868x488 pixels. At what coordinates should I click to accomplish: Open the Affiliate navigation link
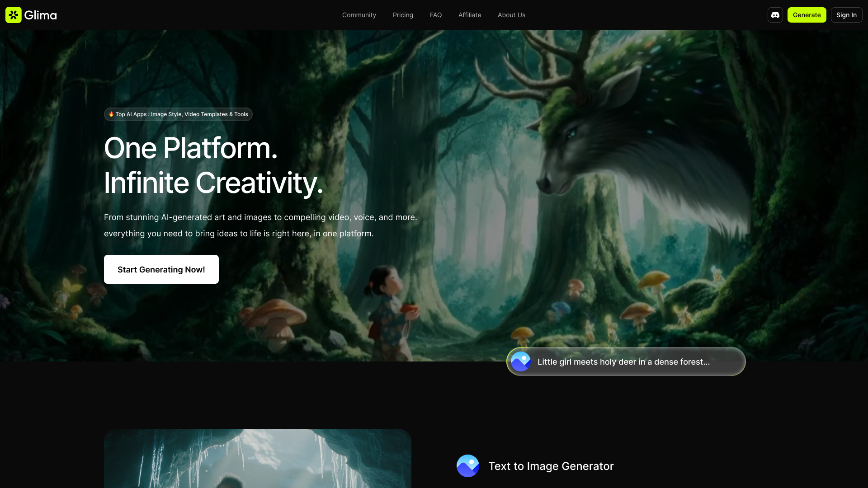pyautogui.click(x=469, y=15)
